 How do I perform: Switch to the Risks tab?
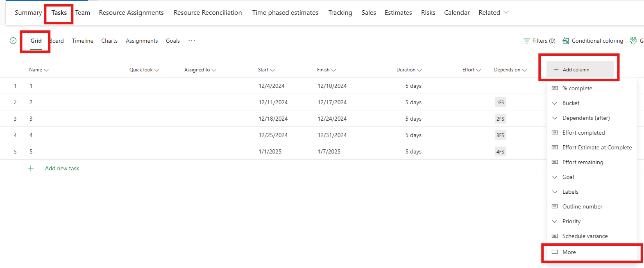click(428, 13)
